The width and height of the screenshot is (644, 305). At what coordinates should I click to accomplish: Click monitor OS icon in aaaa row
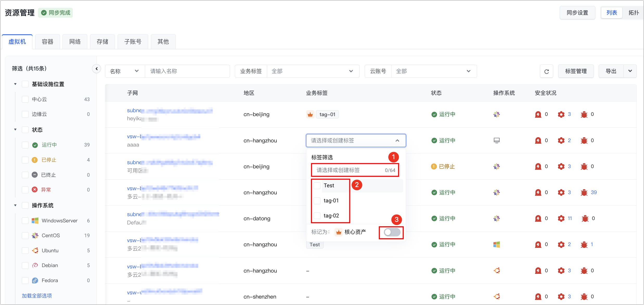[497, 141]
